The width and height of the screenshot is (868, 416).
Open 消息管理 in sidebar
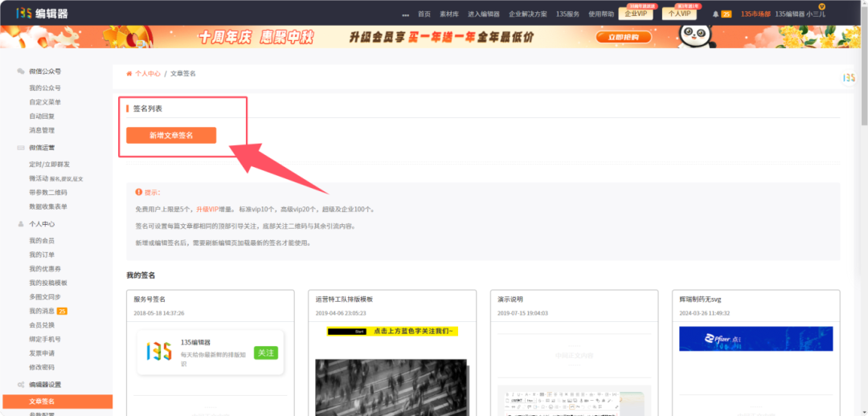[x=42, y=131]
